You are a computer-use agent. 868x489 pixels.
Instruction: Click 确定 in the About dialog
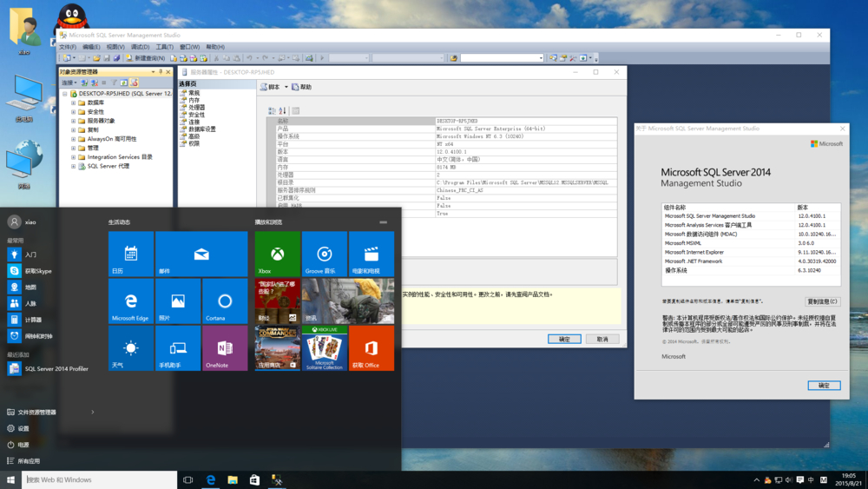point(824,386)
